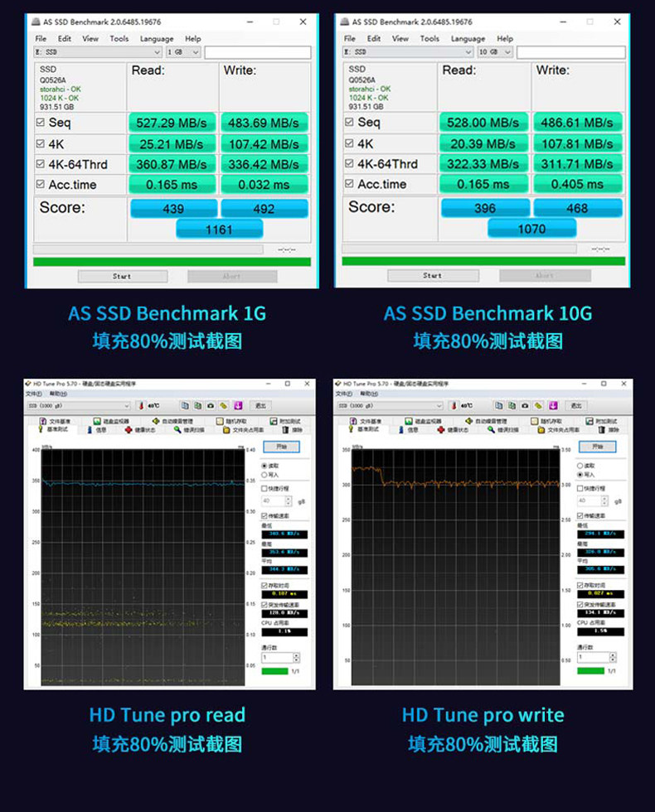Open 磁盘监视器 tab in HD Tune read window
The width and height of the screenshot is (655, 812).
click(x=111, y=421)
